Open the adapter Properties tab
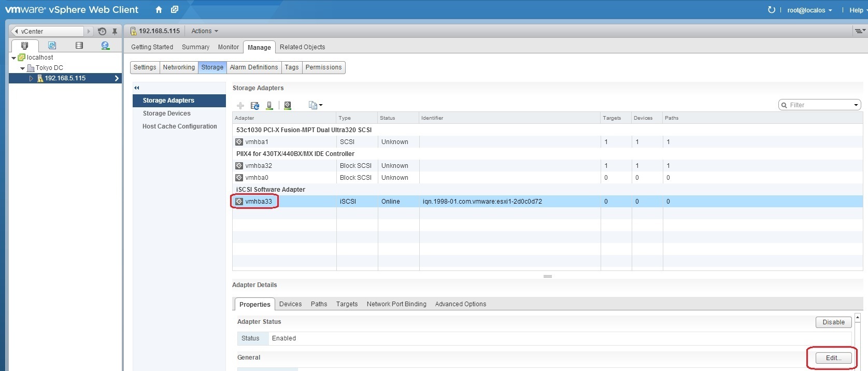This screenshot has height=371, width=868. point(254,304)
